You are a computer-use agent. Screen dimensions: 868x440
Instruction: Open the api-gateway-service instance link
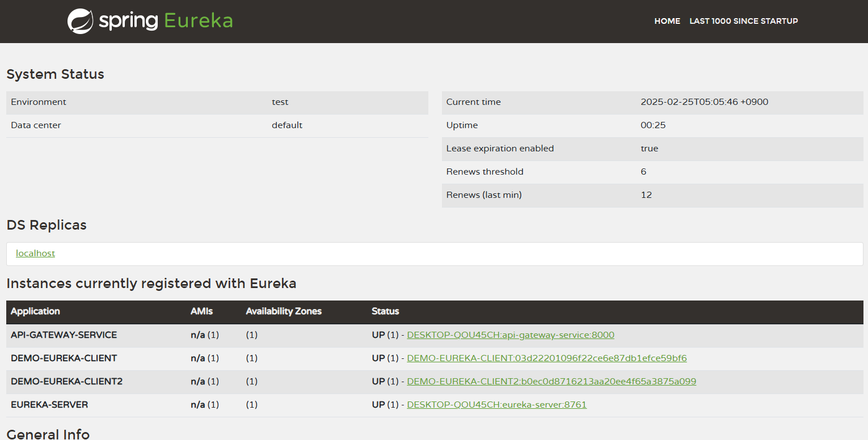pyautogui.click(x=510, y=335)
